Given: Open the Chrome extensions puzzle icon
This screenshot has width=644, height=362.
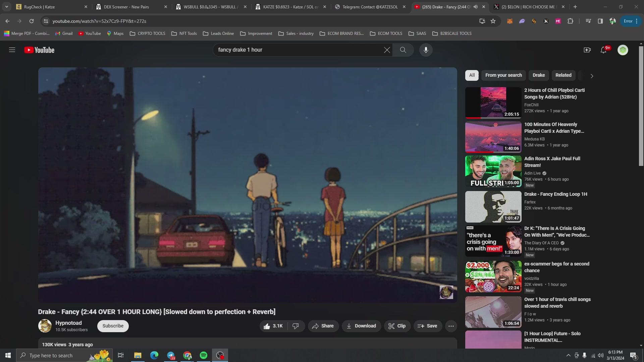Looking at the screenshot, I should [x=571, y=21].
